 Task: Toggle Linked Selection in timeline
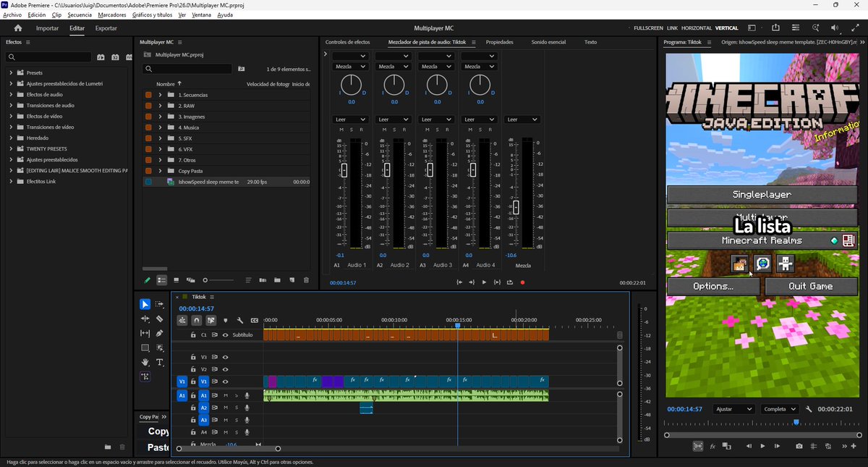pyautogui.click(x=210, y=320)
